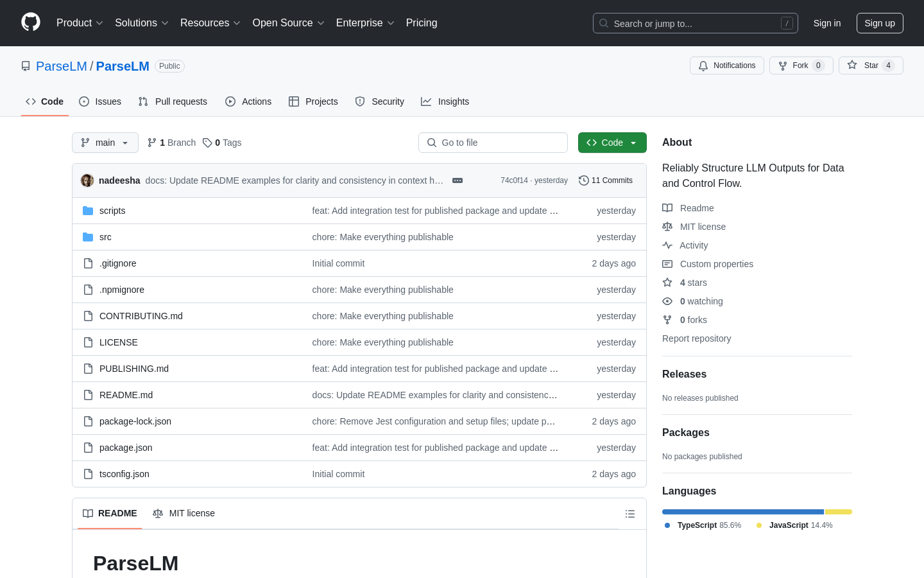Click the pulse icon beside Activity
924x578 pixels.
point(667,245)
